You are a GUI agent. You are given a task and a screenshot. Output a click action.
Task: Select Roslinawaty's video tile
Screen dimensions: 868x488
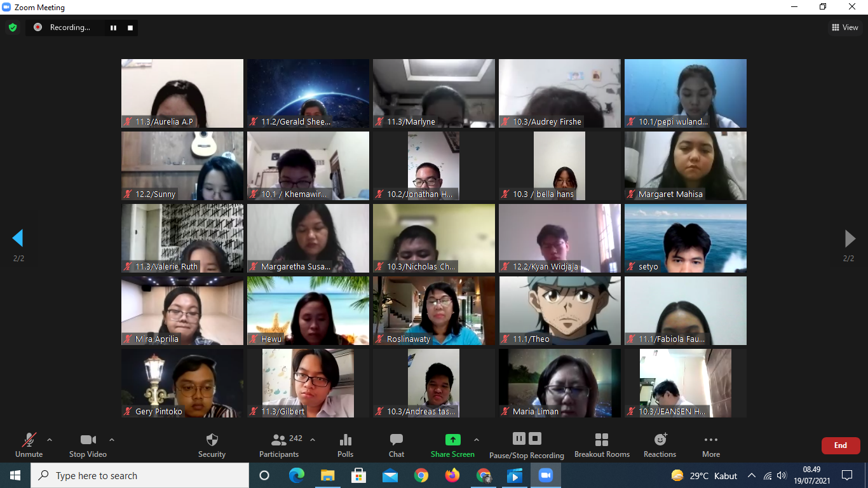(x=434, y=310)
